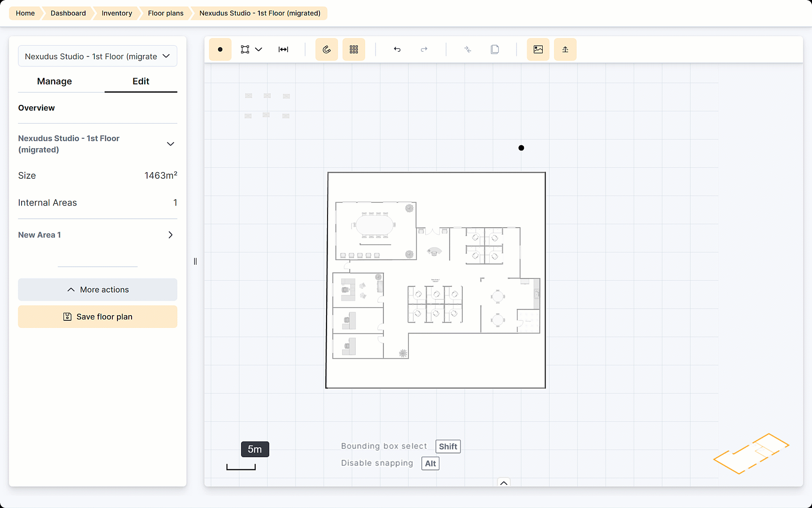Expand the More actions button
The width and height of the screenshot is (812, 508).
point(98,290)
